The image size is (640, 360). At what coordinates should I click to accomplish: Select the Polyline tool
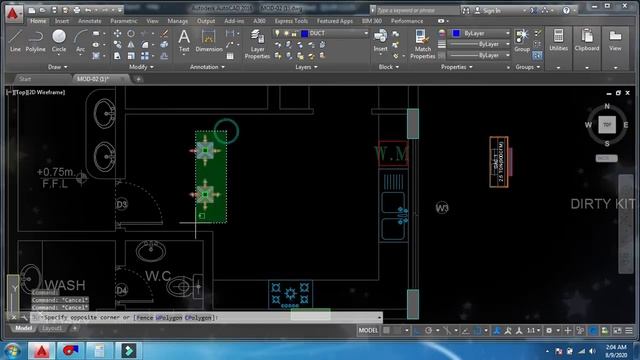(36, 41)
